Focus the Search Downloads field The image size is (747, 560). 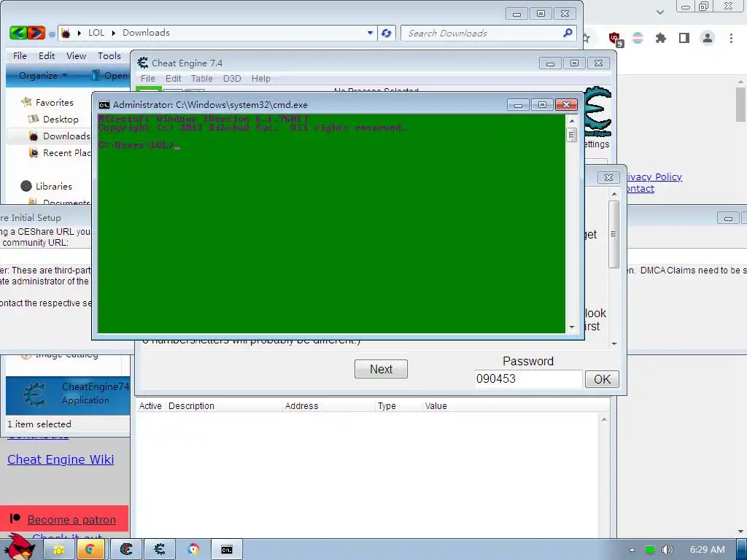pos(488,33)
